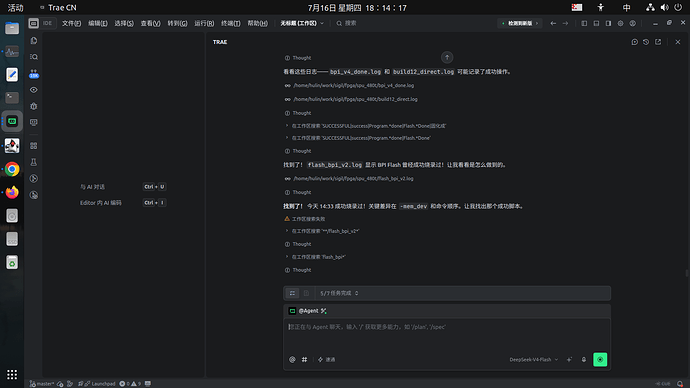The image size is (690, 388).
Task: Launch Google Chrome from the dock
Action: click(x=12, y=169)
